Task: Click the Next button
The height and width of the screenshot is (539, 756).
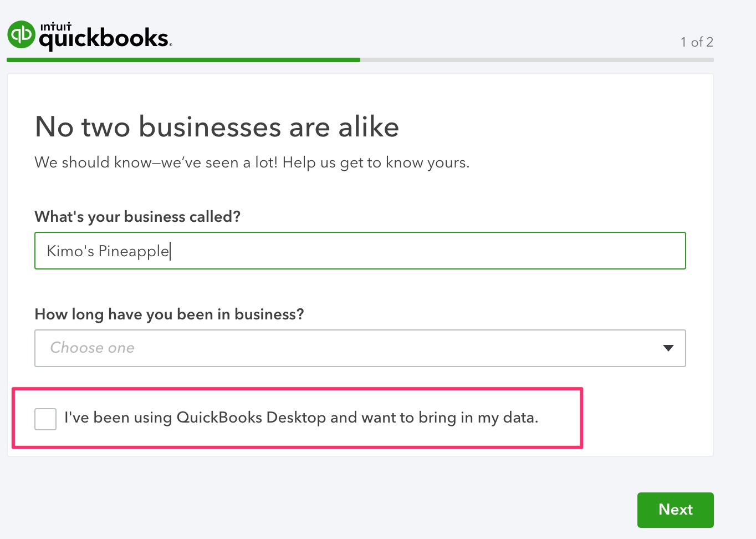Action: click(x=676, y=510)
